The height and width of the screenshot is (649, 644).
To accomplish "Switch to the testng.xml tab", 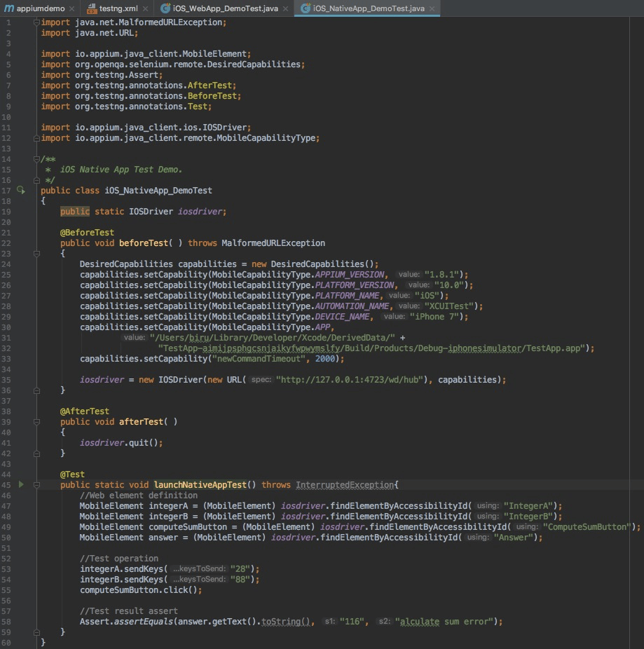I will [x=118, y=8].
